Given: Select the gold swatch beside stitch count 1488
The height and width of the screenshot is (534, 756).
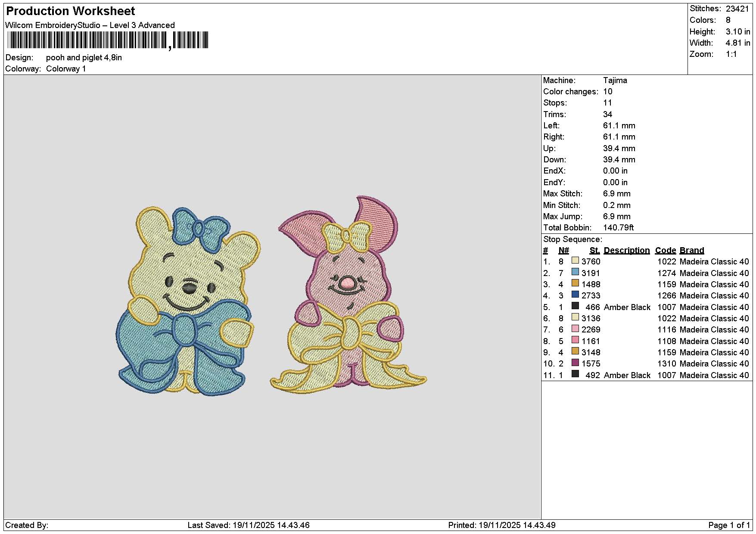Looking at the screenshot, I should (575, 283).
